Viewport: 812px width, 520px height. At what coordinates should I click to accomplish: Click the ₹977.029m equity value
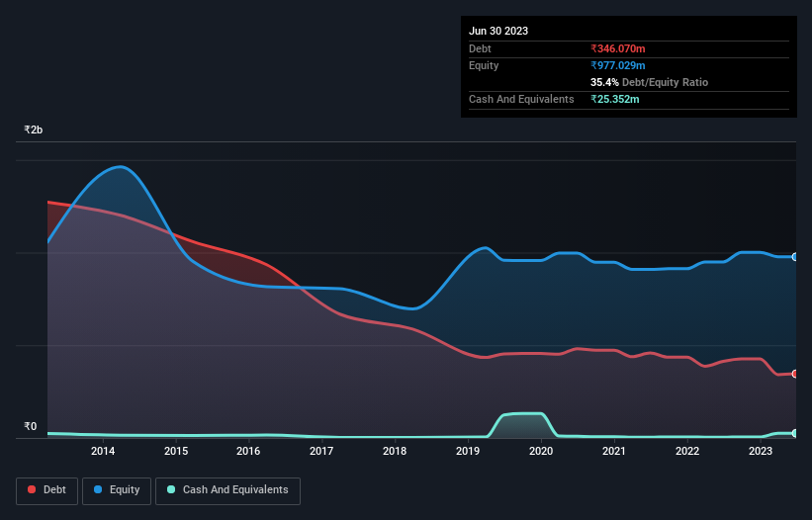(618, 65)
